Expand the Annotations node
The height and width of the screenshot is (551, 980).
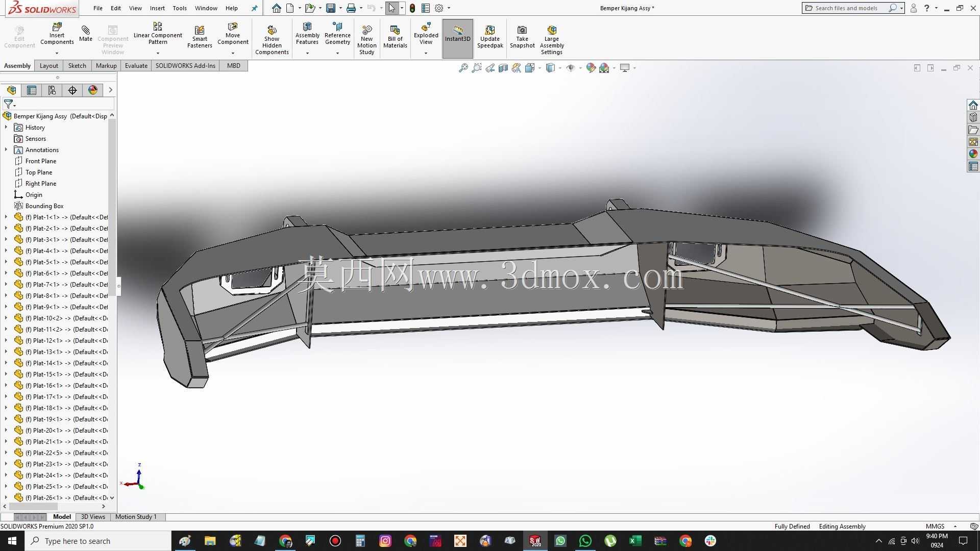click(6, 149)
